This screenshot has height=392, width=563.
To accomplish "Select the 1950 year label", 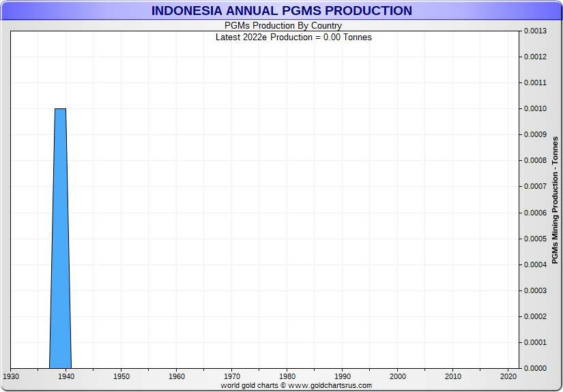I will click(121, 376).
